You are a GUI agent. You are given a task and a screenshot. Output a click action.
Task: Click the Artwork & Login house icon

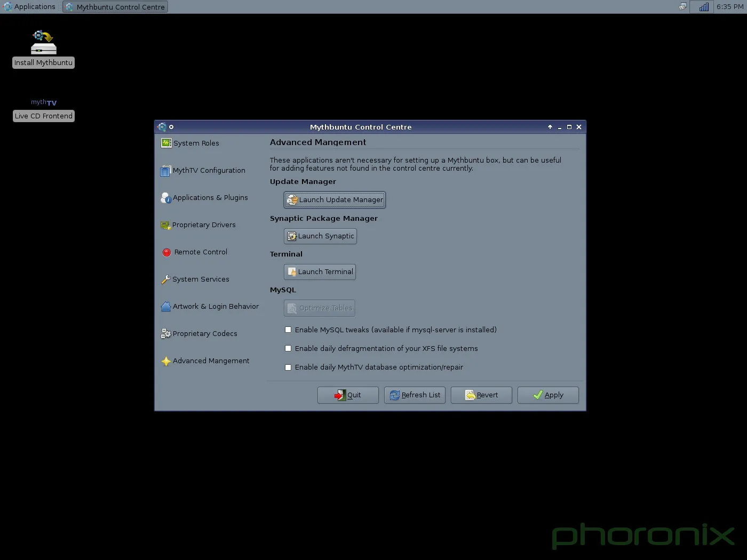166,307
